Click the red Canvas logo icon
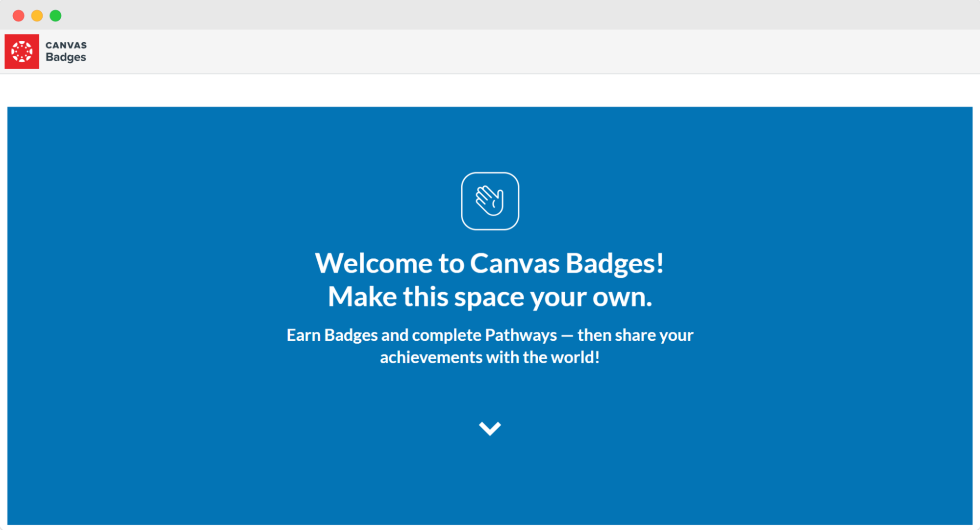Image resolution: width=980 pixels, height=530 pixels. (22, 51)
